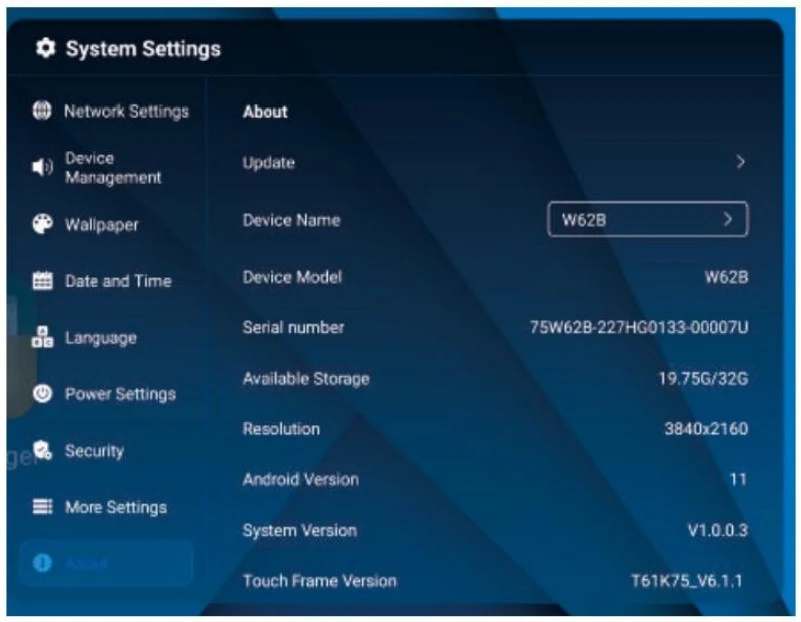Select the Update row label
Image resolution: width=801 pixels, height=622 pixels.
pos(269,162)
